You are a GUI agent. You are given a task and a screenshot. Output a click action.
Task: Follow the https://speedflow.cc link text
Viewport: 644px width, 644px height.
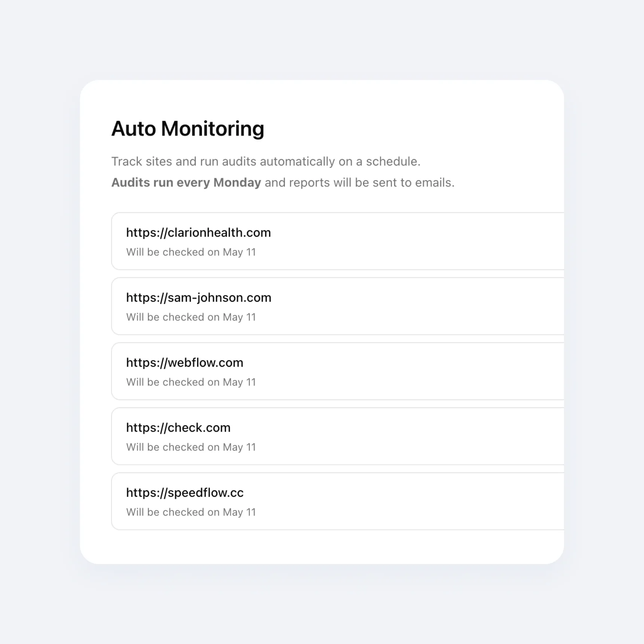[185, 492]
